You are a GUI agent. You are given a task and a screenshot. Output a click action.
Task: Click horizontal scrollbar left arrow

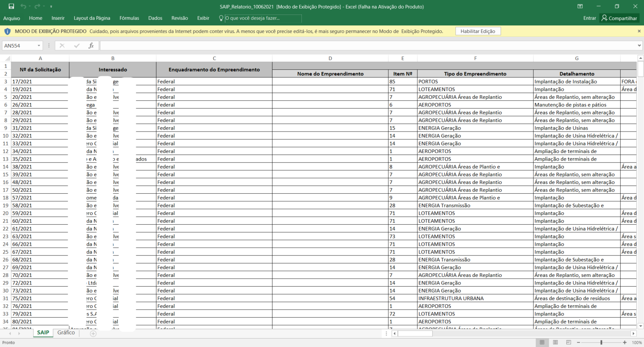[395, 334]
